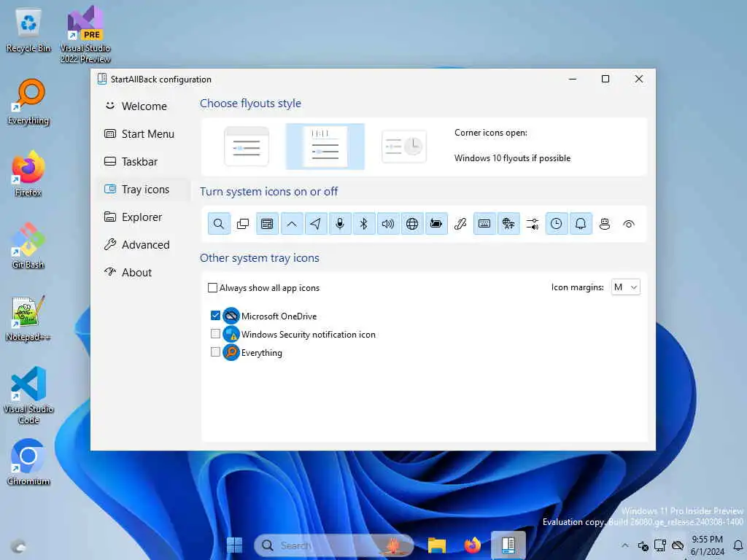The width and height of the screenshot is (747, 560).
Task: Select the Visual Studio Code desktop shortcut
Action: pos(28,395)
